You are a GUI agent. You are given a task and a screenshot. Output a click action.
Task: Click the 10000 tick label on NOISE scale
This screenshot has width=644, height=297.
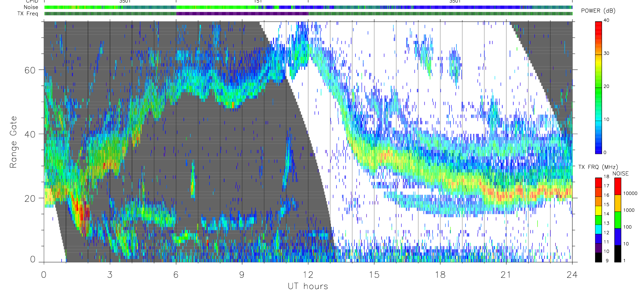[630, 193]
